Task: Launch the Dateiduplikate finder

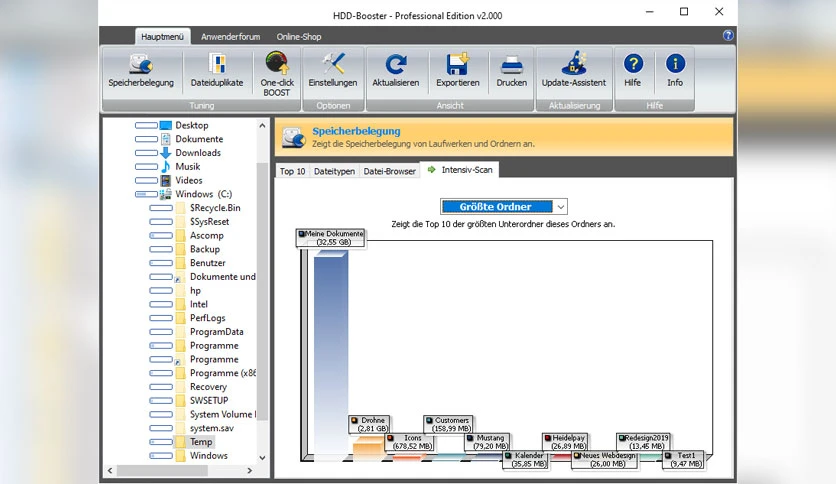Action: point(216,71)
